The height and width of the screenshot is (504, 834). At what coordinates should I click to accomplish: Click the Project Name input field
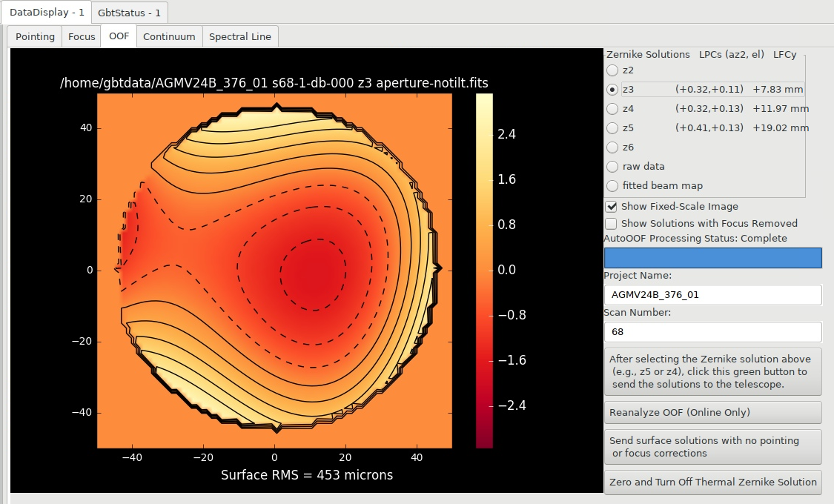point(712,294)
